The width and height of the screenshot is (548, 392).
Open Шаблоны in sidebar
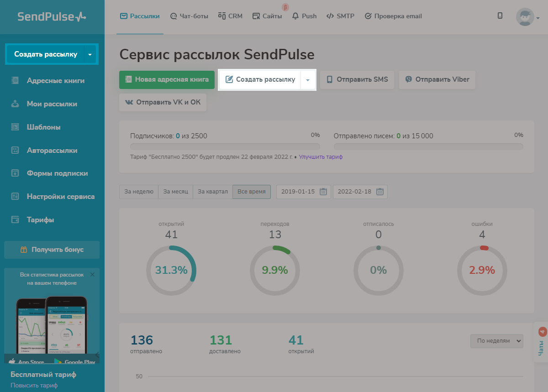(x=44, y=127)
